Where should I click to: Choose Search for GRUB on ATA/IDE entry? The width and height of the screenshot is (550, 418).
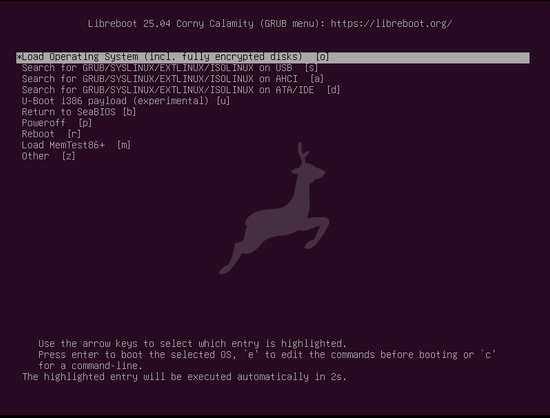point(181,90)
